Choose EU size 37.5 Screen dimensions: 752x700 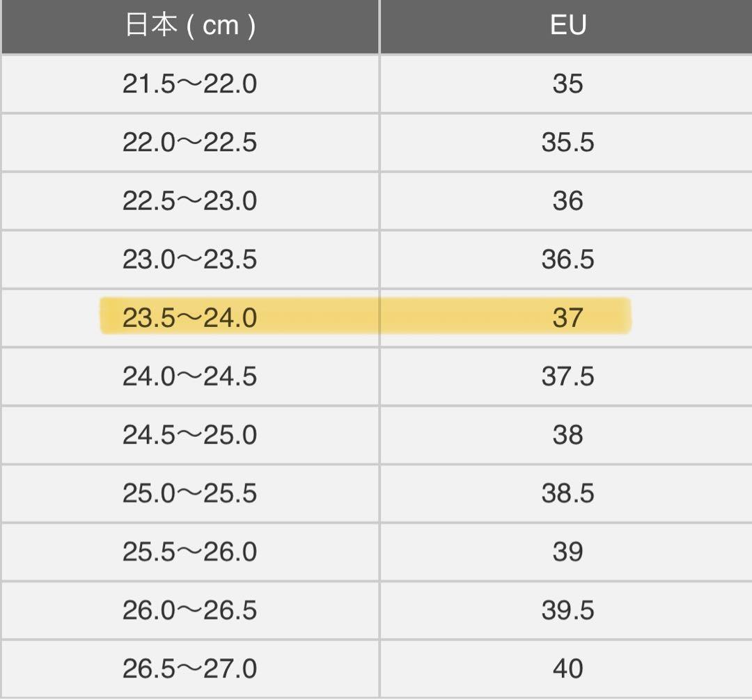[567, 376]
